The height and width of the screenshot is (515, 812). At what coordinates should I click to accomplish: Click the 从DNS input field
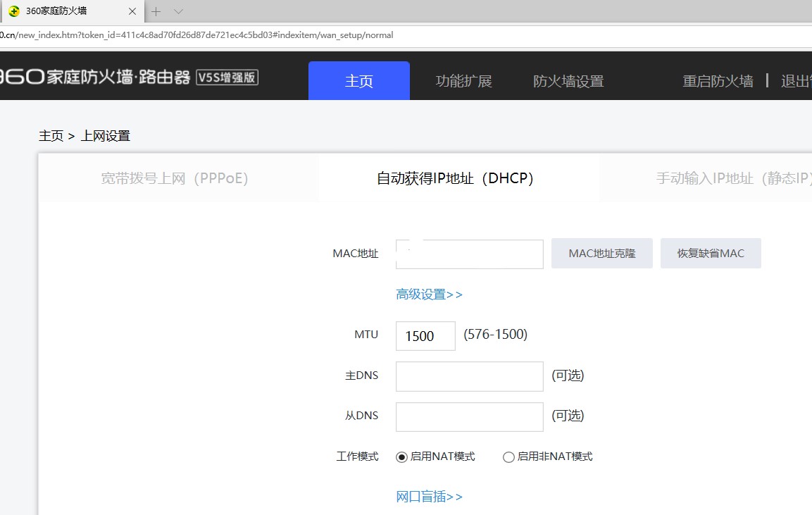click(x=470, y=416)
